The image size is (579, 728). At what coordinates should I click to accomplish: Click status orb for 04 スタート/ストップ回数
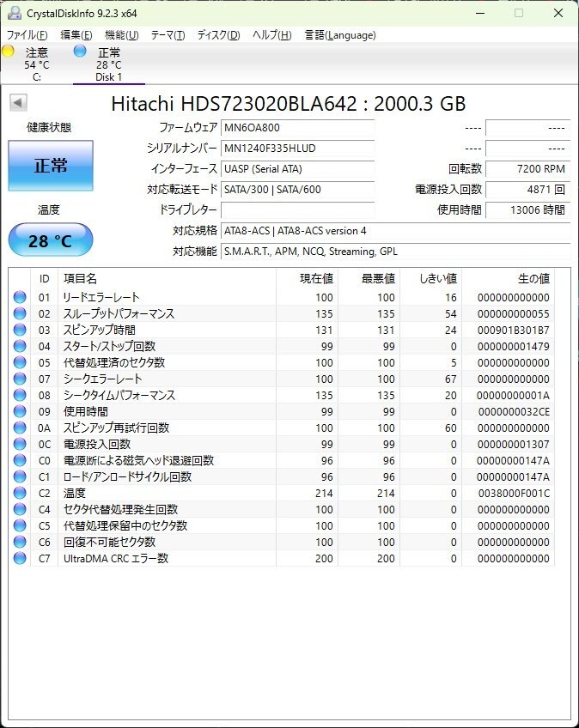(20, 346)
